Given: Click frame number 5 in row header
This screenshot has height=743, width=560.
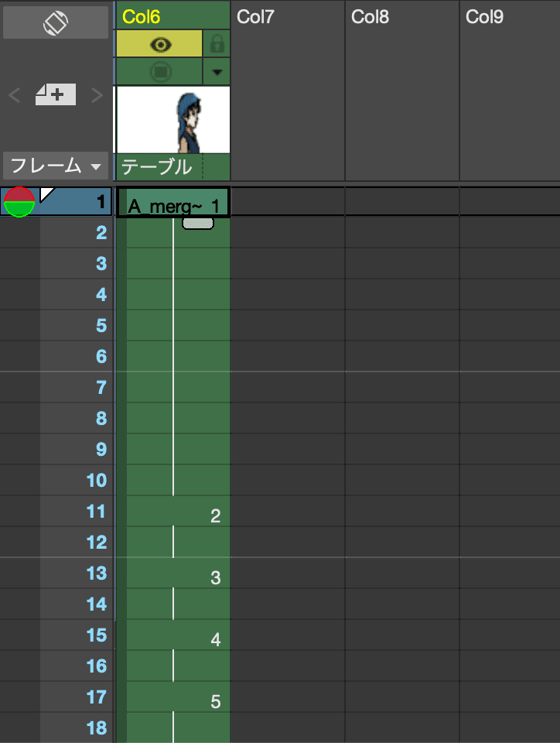Looking at the screenshot, I should [x=101, y=326].
